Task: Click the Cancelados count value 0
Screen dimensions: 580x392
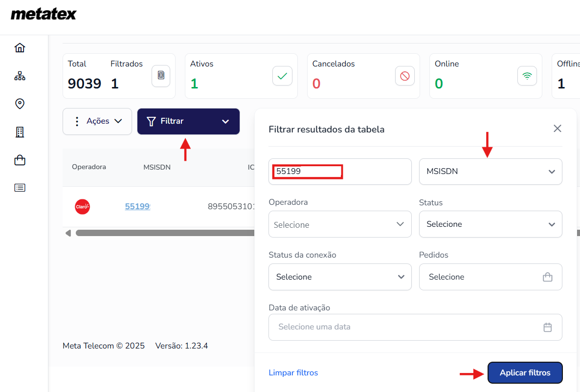Action: click(x=316, y=84)
